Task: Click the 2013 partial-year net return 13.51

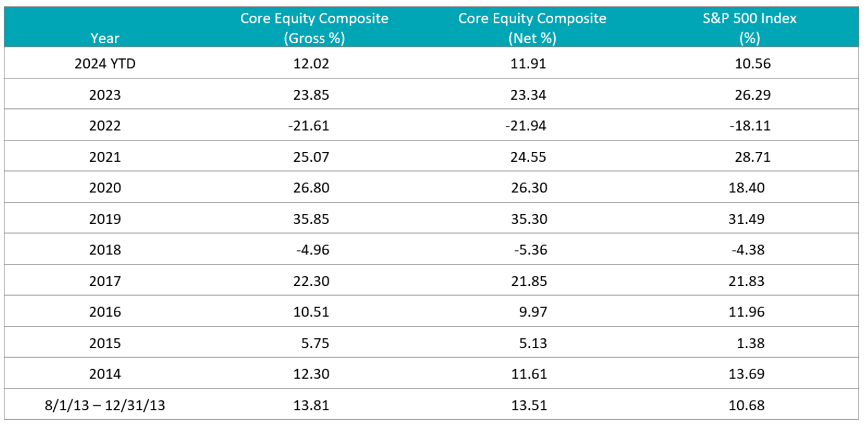Action: pos(529,405)
